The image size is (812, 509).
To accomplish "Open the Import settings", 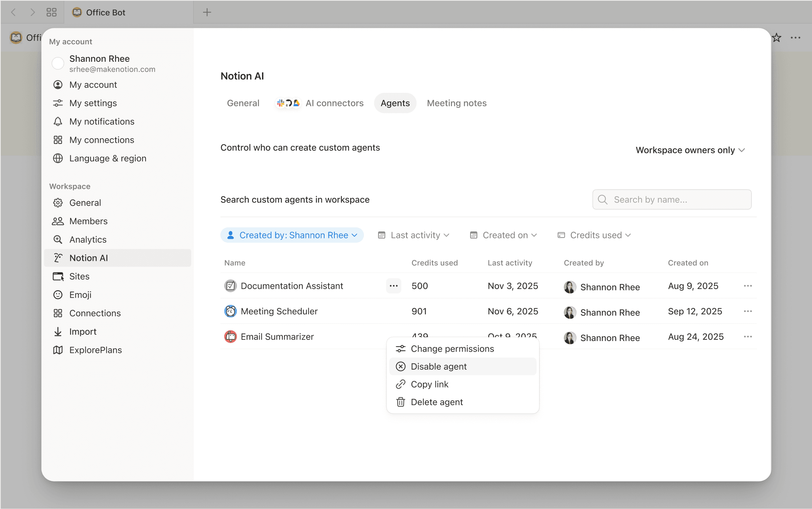I will coord(83,331).
